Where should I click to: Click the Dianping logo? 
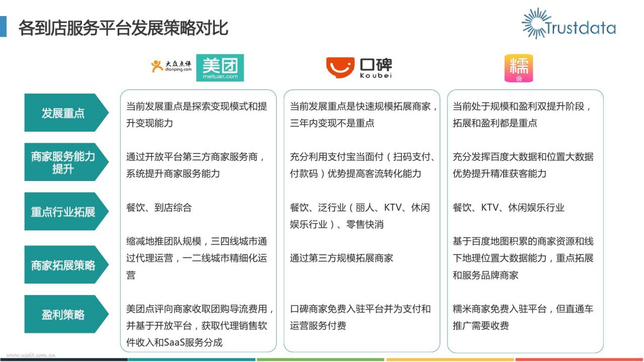click(171, 66)
